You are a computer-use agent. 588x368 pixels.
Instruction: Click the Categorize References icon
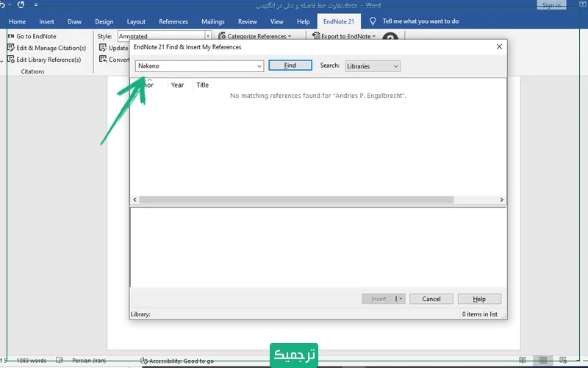(x=222, y=36)
